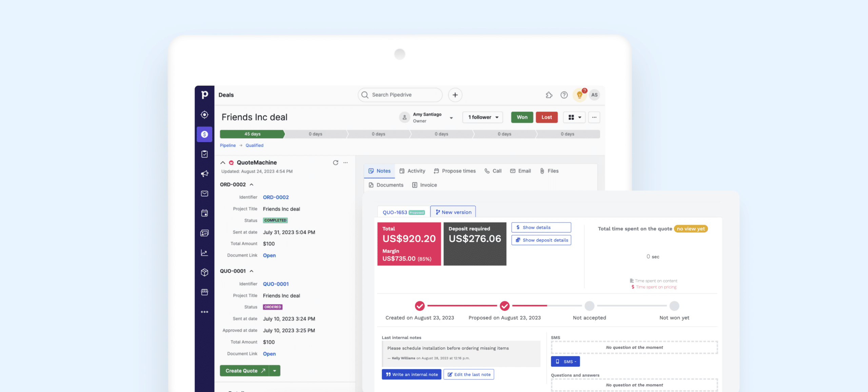868x392 pixels.
Task: Open the Insights chart icon in sidebar
Action: pos(204,253)
